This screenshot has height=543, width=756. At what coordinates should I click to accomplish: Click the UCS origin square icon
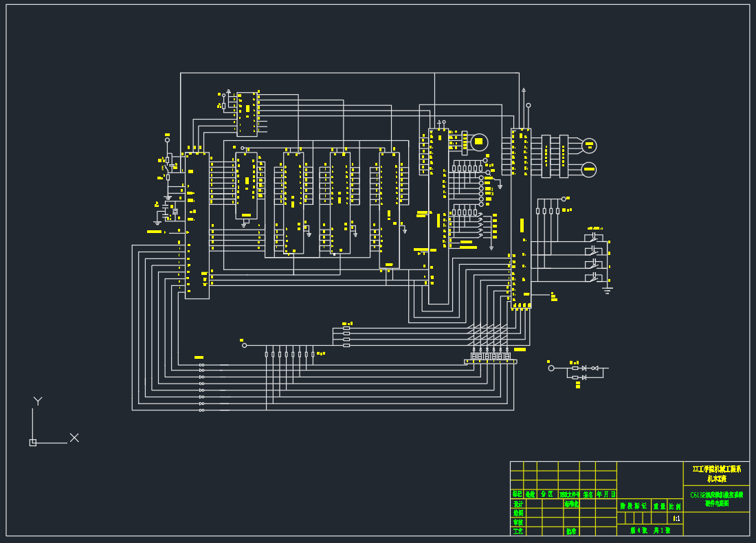pos(33,443)
